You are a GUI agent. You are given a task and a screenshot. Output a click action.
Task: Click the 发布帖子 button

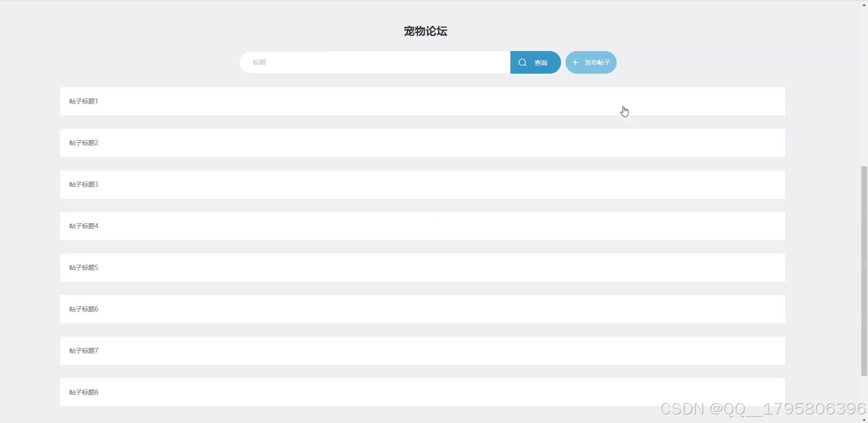coord(591,62)
